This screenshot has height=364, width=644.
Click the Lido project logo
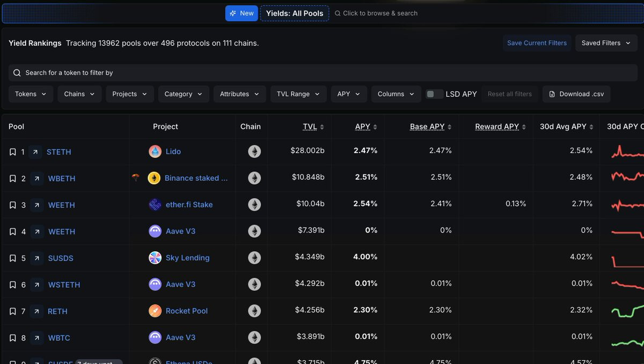pyautogui.click(x=155, y=151)
